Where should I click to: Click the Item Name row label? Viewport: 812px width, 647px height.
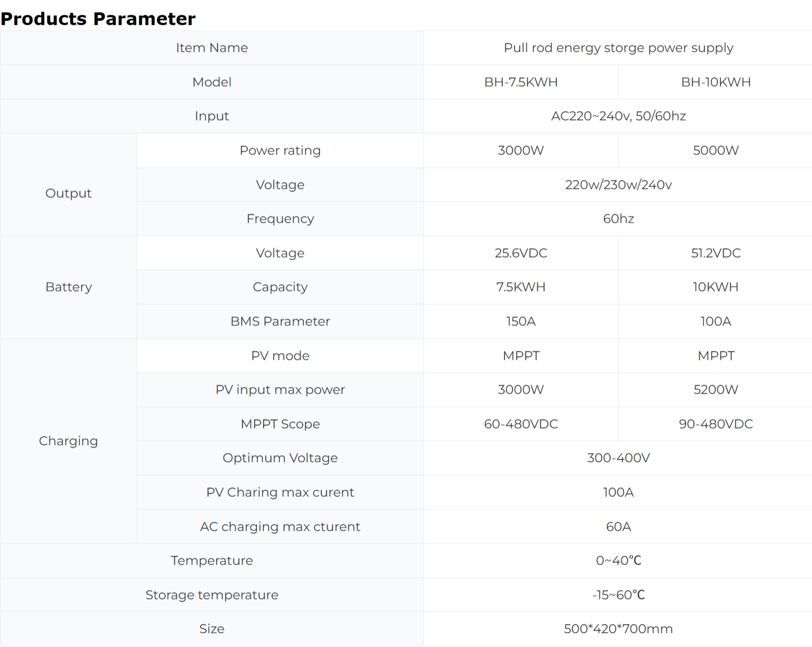point(212,48)
